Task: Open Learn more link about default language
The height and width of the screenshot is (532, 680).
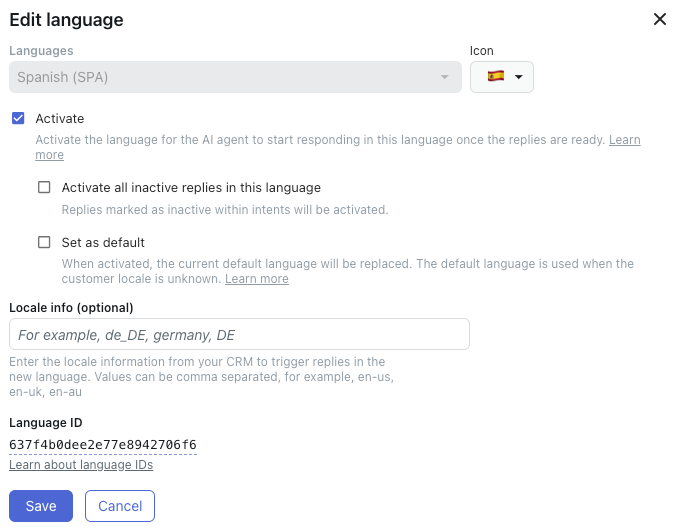Action: 257,279
